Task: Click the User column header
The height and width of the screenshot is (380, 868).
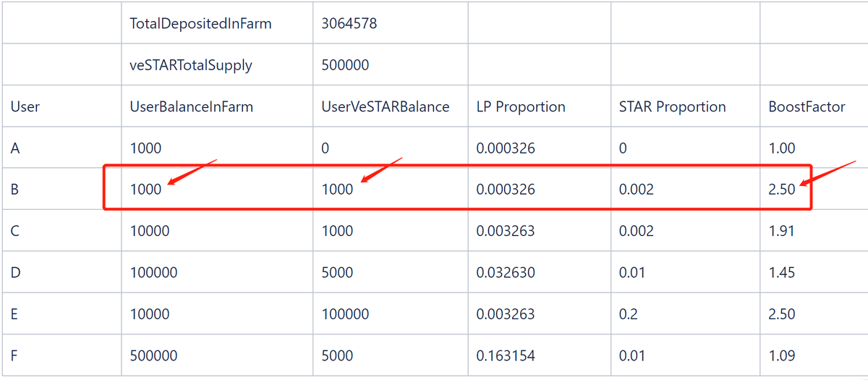Action: pyautogui.click(x=25, y=106)
